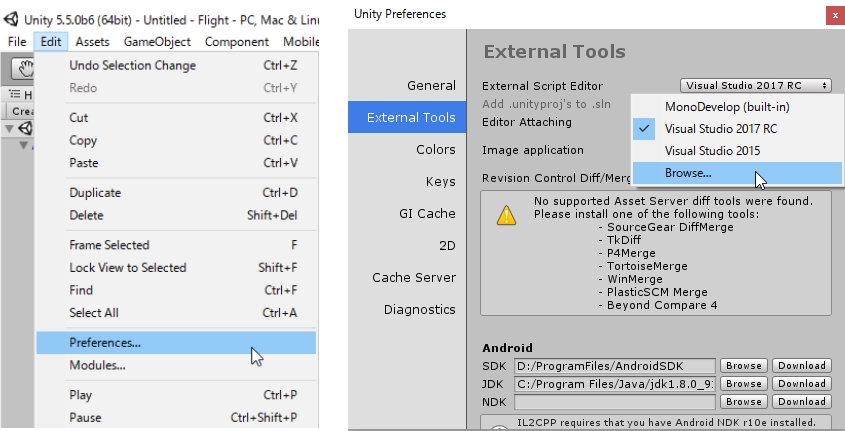Open Modules... from Edit menu
Image resolution: width=845 pixels, height=431 pixels.
[x=176, y=365]
